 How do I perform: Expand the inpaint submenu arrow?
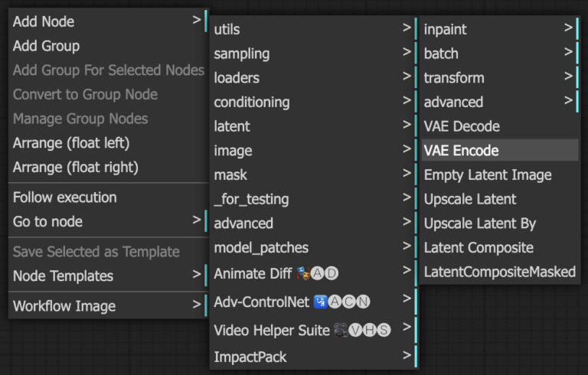tap(569, 29)
